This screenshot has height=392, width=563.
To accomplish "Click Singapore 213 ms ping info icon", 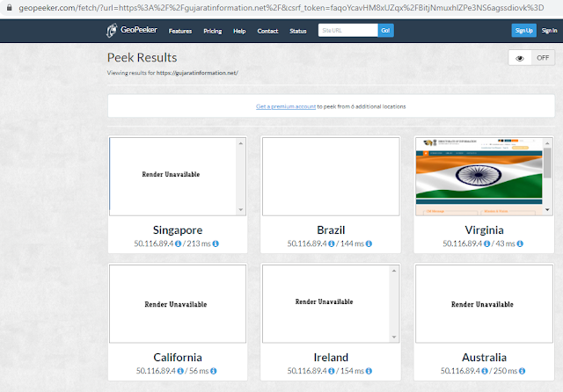I will tap(216, 243).
